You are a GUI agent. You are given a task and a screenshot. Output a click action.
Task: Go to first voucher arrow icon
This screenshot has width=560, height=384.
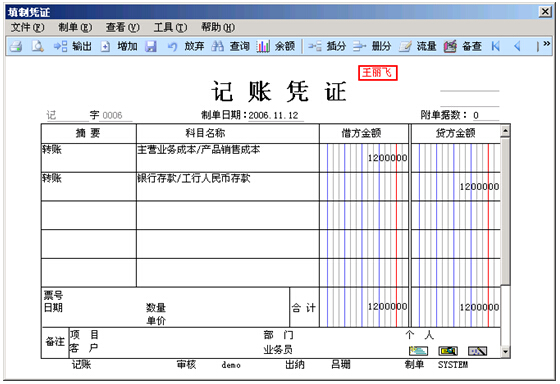495,46
